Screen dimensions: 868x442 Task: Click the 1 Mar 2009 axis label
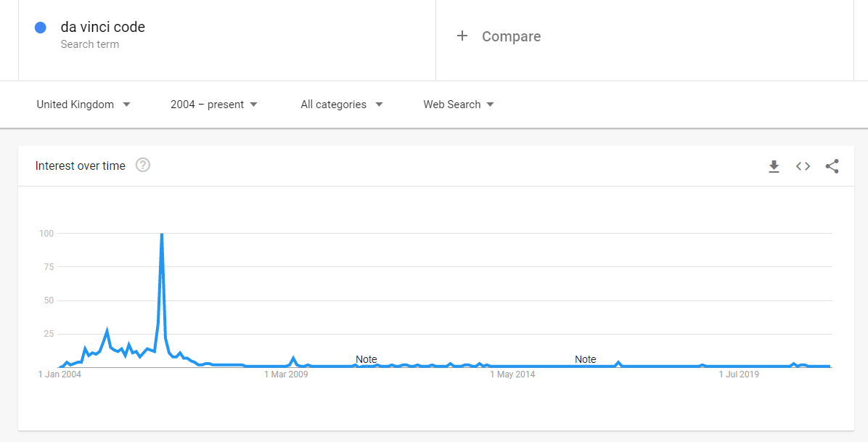pyautogui.click(x=286, y=375)
